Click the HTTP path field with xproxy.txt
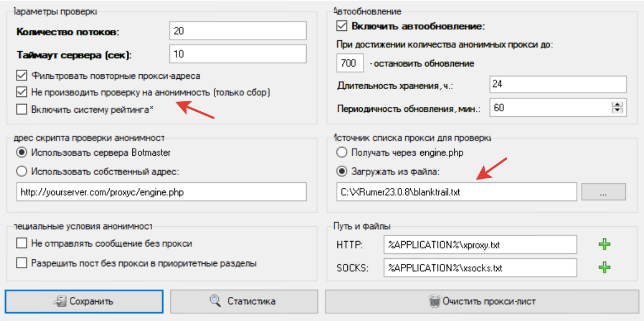 coord(480,245)
